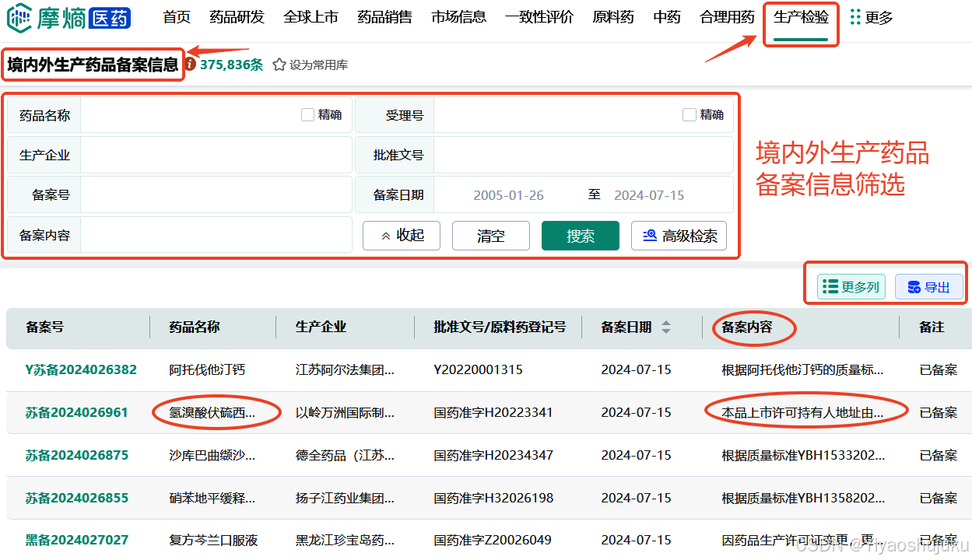This screenshot has height=560, width=972.
Task: Open record 苏备2024026855
Action: pyautogui.click(x=76, y=498)
